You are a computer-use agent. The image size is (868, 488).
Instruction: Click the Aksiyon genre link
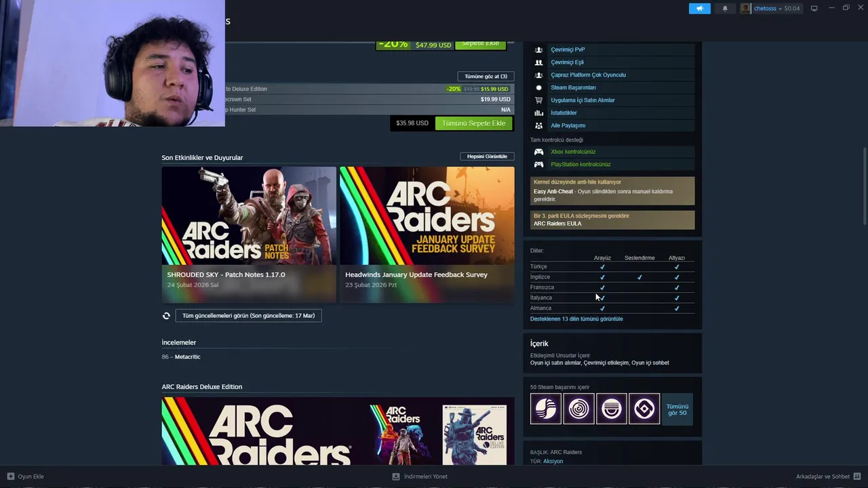coord(553,462)
